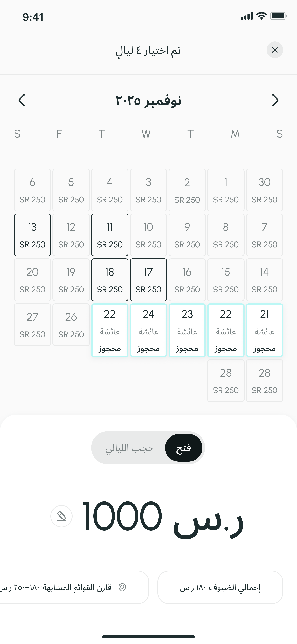Tap the 1000 ر.س price amount
The height and width of the screenshot is (644, 297).
162,518
